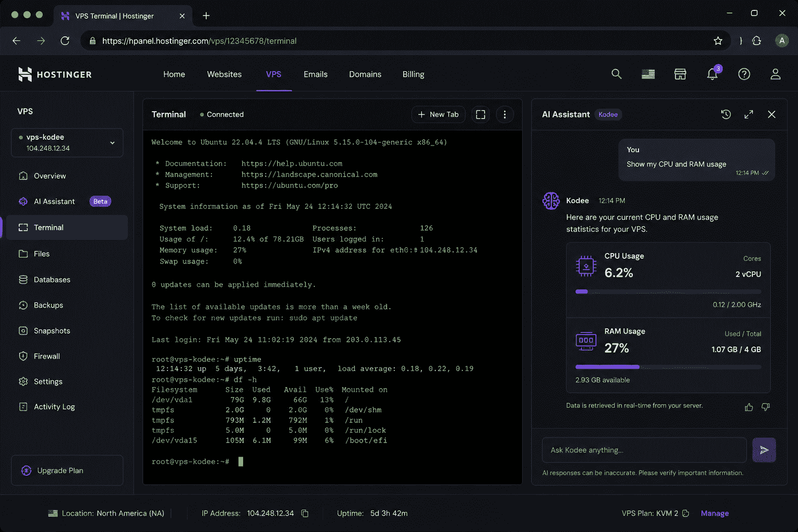The height and width of the screenshot is (532, 798).
Task: Click the browser address bar URL
Action: tap(199, 41)
